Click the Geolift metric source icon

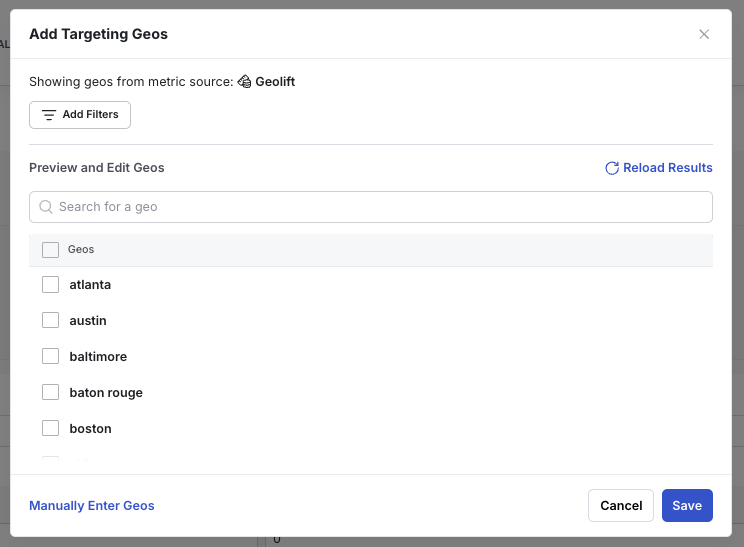click(x=244, y=82)
